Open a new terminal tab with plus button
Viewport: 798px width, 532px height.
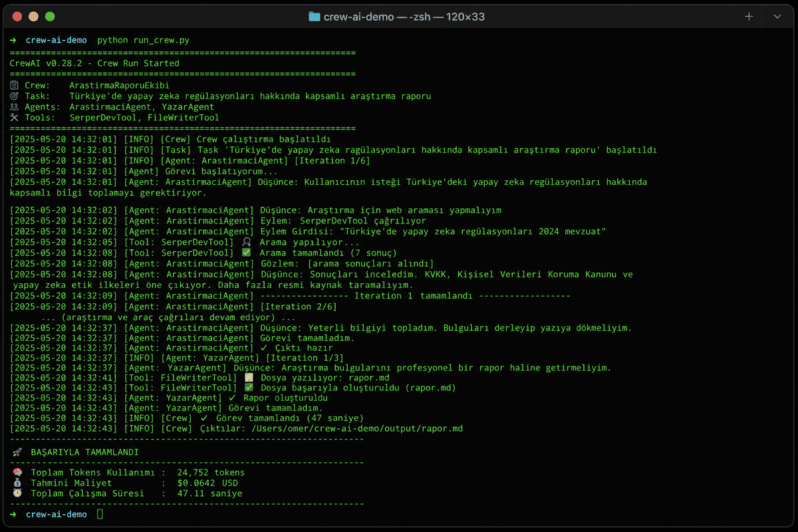click(x=749, y=17)
